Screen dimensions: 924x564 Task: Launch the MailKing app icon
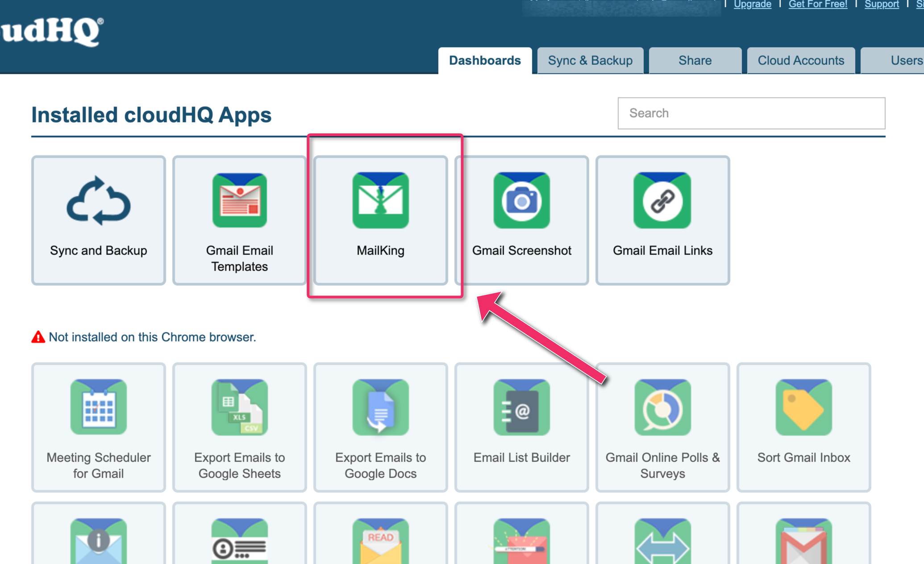(x=381, y=200)
